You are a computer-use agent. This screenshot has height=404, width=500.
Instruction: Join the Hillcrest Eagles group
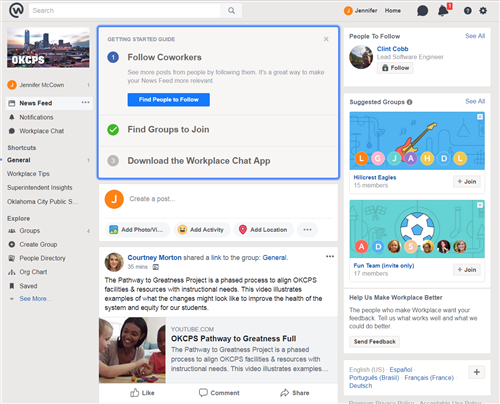click(x=467, y=181)
